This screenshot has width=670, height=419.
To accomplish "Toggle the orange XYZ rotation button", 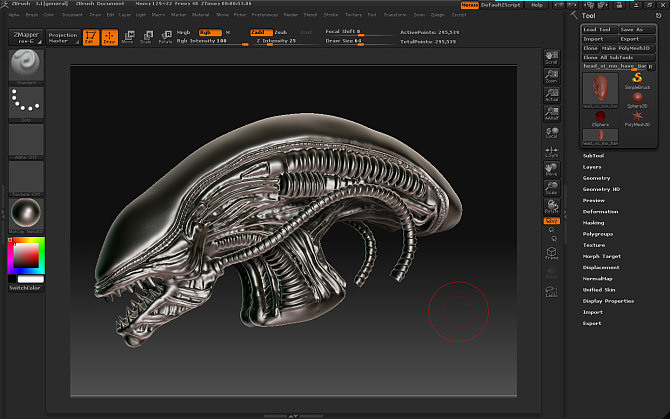I will (x=552, y=221).
